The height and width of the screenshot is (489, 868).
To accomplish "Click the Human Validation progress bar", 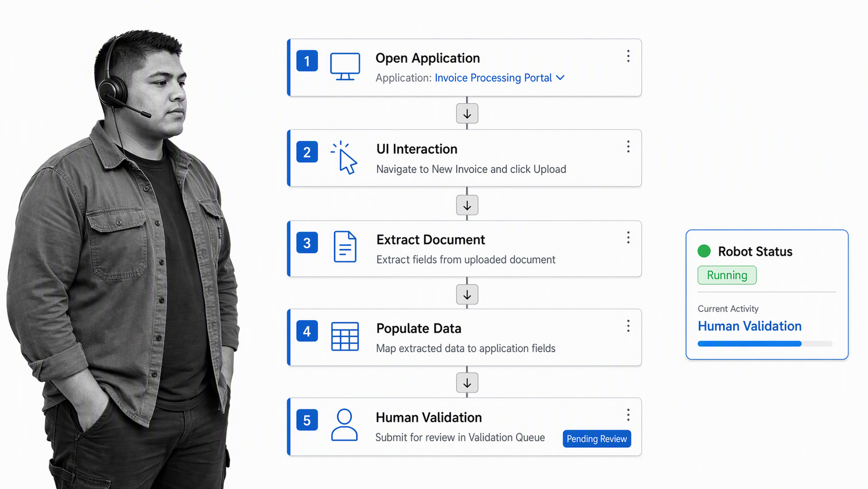I will [765, 343].
